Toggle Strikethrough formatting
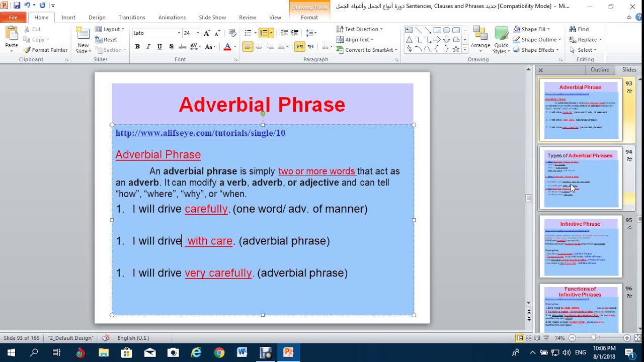644x362 pixels. pyautogui.click(x=183, y=47)
